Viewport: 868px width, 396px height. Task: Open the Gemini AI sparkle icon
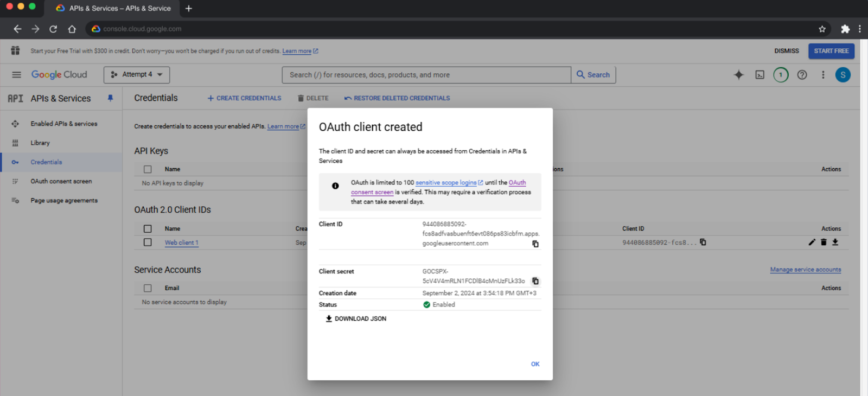739,75
